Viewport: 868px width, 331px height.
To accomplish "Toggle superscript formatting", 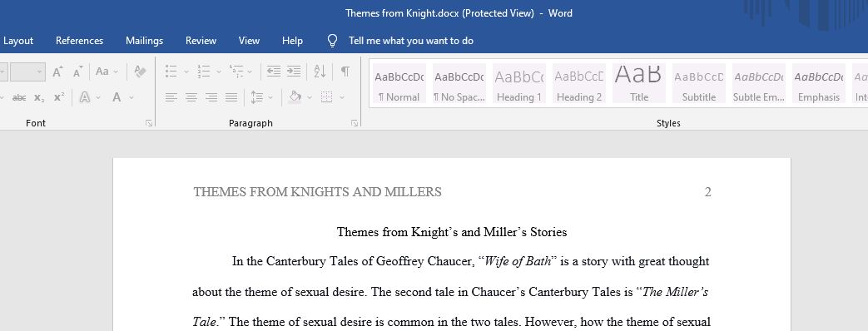I will click(59, 97).
